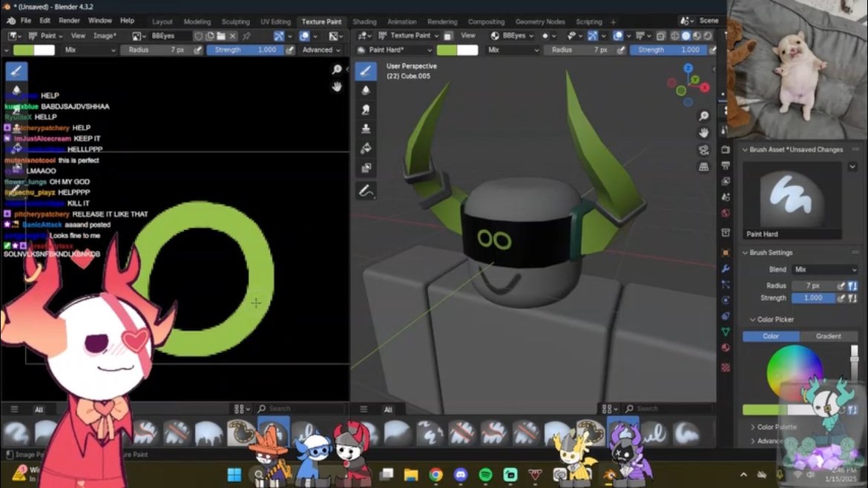The height and width of the screenshot is (488, 868).
Task: Open the Render menu
Action: tap(69, 21)
